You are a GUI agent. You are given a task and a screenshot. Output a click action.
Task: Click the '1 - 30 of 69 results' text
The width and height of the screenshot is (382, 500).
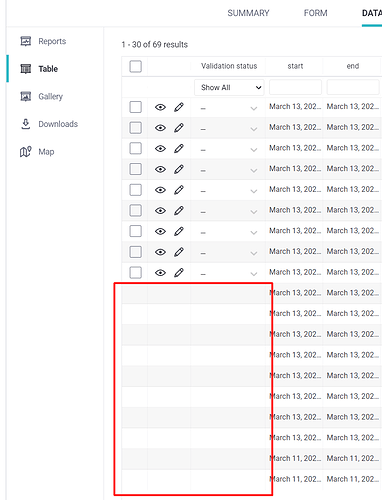click(x=155, y=44)
